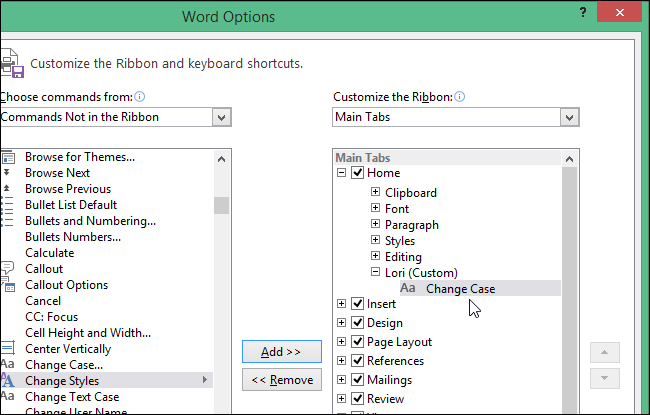
Task: Collapse the Lori (Custom) group
Action: (375, 272)
